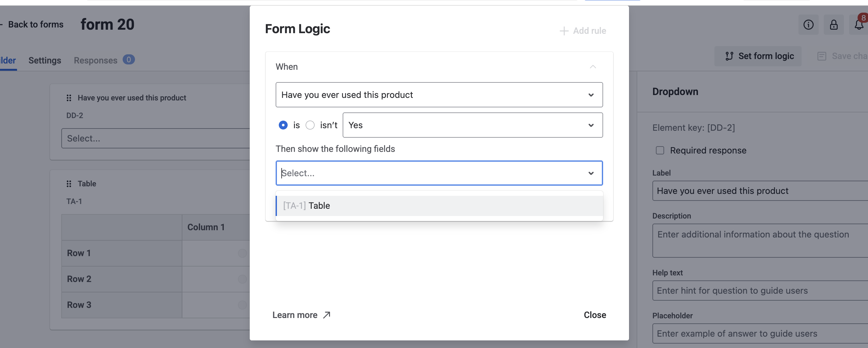Image resolution: width=868 pixels, height=348 pixels.
Task: Click the 'Dropdown' panel heading
Action: pos(675,92)
